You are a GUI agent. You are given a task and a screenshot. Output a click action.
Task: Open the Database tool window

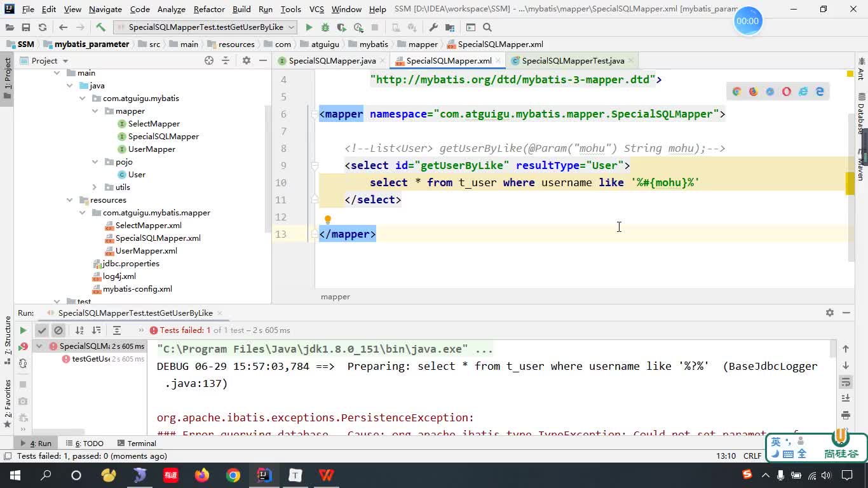(x=861, y=113)
